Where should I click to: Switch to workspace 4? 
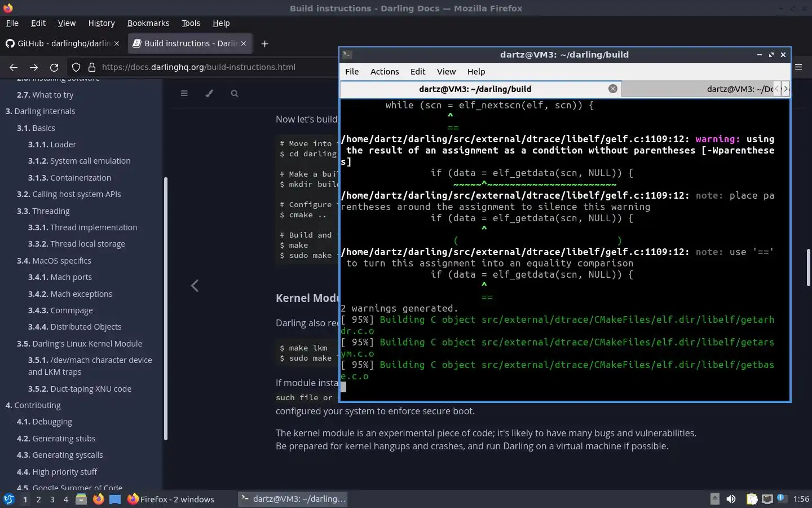point(65,500)
